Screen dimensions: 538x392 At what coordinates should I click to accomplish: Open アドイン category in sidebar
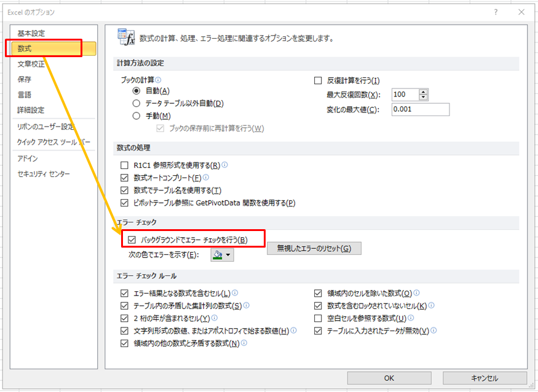click(x=53, y=159)
